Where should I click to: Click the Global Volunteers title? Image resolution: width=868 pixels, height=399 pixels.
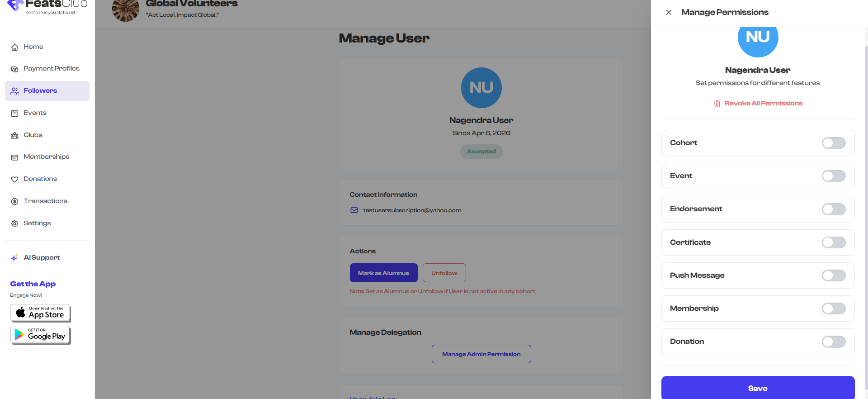192,4
